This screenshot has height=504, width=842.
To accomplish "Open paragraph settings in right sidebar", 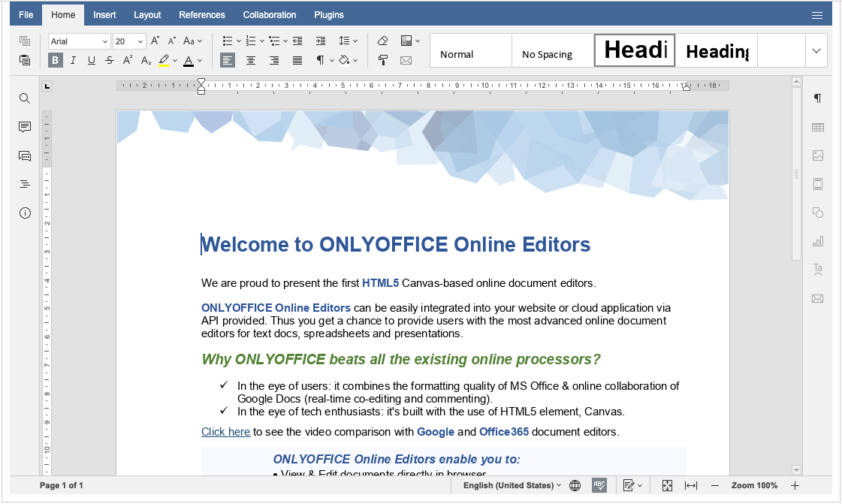I will 817,98.
